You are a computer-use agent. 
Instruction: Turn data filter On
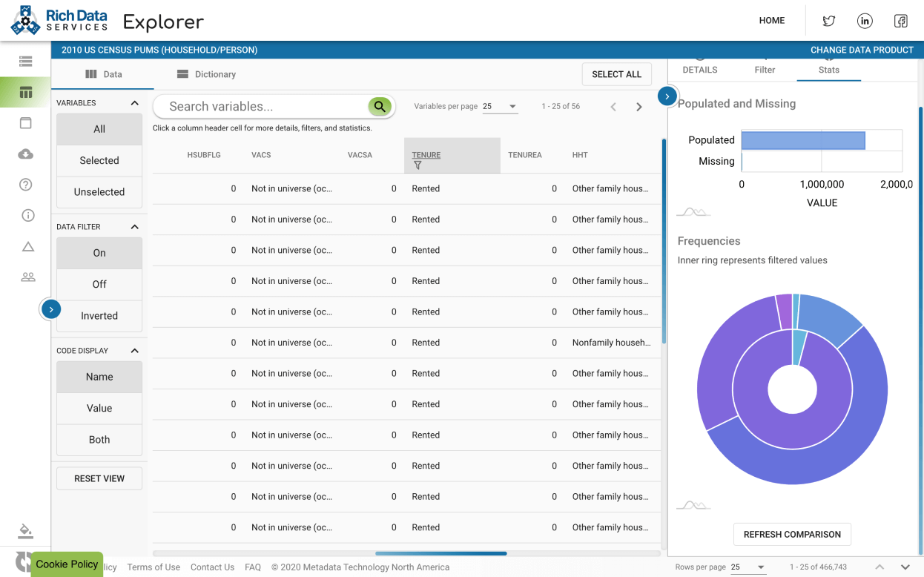[x=99, y=253]
